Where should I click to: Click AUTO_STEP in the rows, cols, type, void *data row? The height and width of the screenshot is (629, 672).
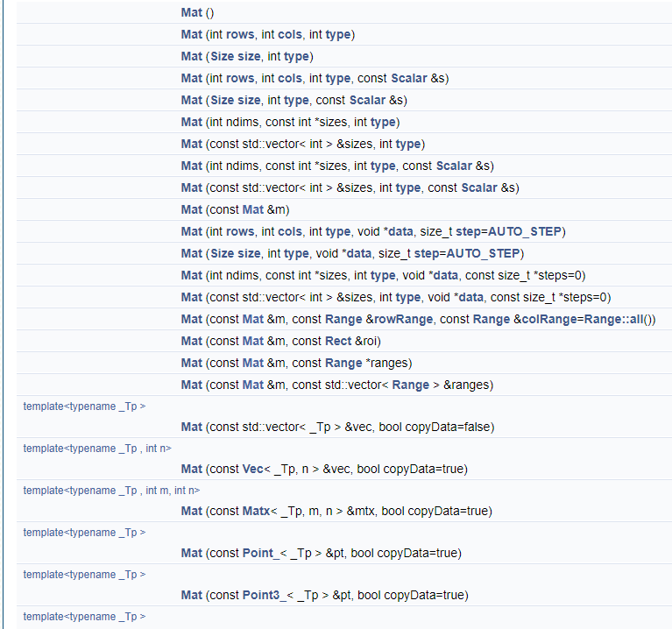click(x=525, y=231)
